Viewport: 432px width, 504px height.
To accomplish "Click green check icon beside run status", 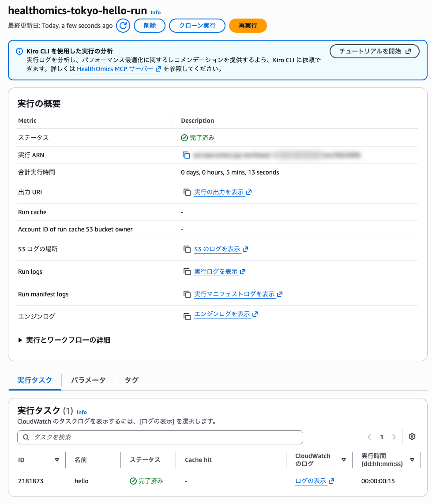I will point(184,138).
